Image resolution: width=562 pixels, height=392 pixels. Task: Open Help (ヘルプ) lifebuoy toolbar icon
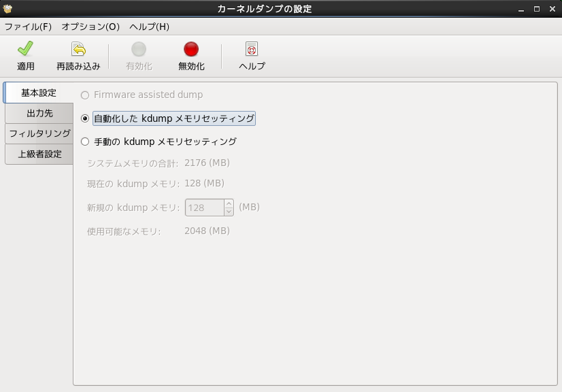tap(252, 50)
